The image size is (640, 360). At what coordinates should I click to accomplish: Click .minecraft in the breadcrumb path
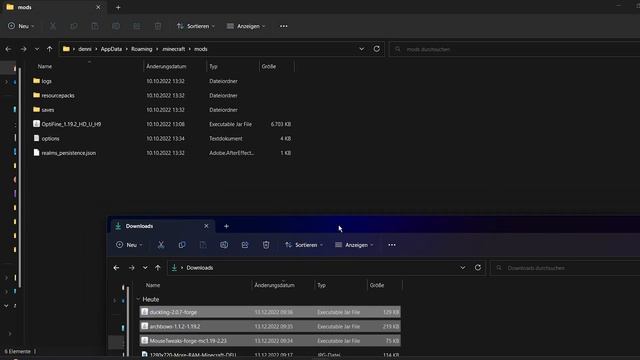pos(173,49)
